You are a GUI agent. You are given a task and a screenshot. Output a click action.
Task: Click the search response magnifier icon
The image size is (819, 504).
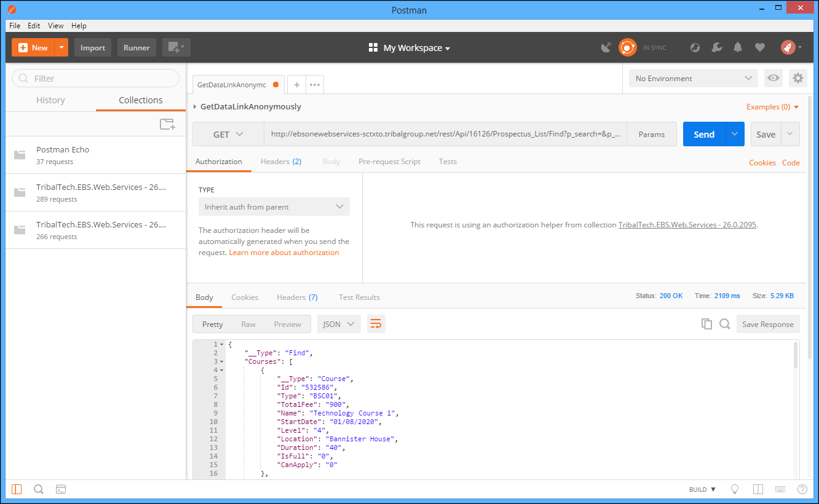[725, 324]
